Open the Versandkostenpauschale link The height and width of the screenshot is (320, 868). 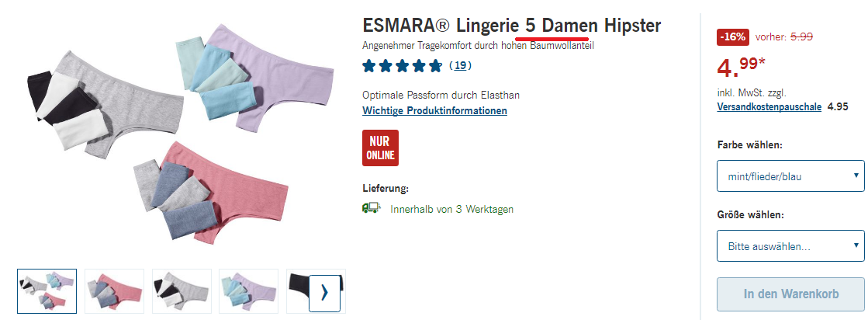(769, 107)
